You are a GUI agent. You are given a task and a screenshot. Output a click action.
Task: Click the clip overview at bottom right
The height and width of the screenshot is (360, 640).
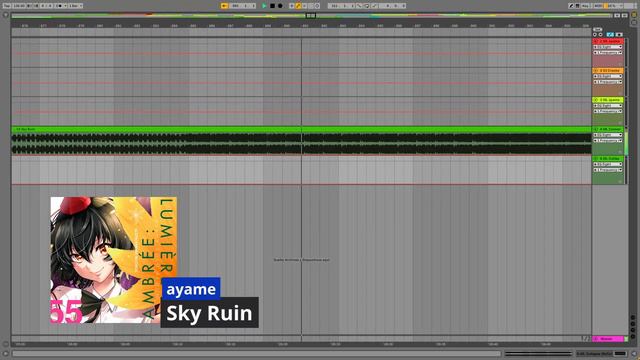pyautogui.click(x=539, y=353)
